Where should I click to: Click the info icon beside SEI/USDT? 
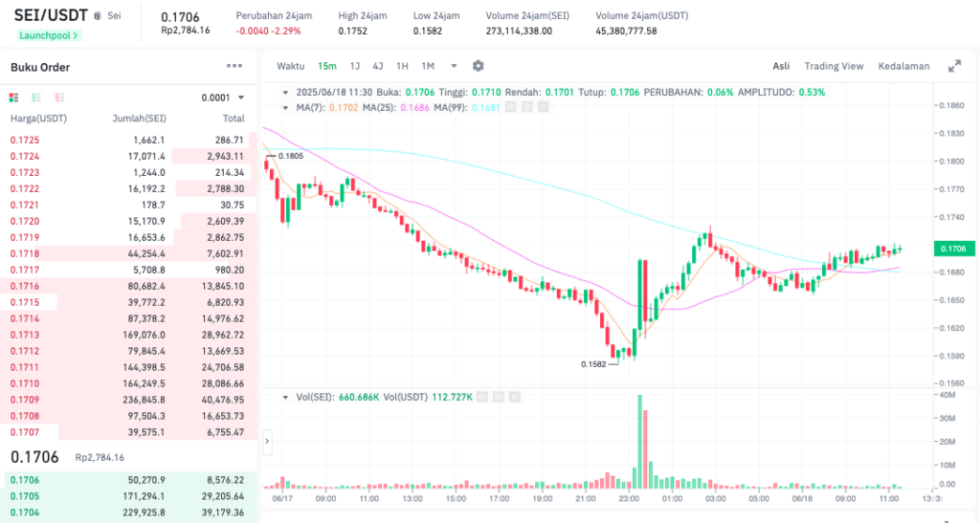coord(98,15)
